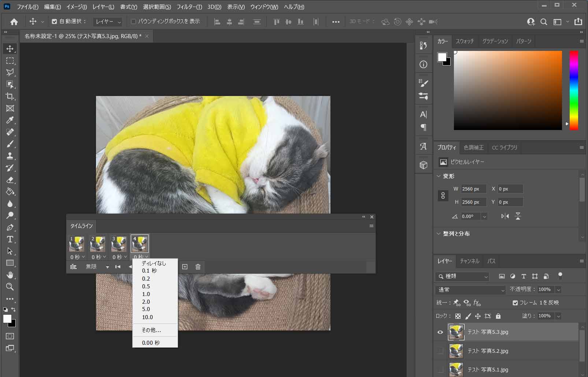Select the Eyedropper tool
588x377 pixels.
[10, 120]
